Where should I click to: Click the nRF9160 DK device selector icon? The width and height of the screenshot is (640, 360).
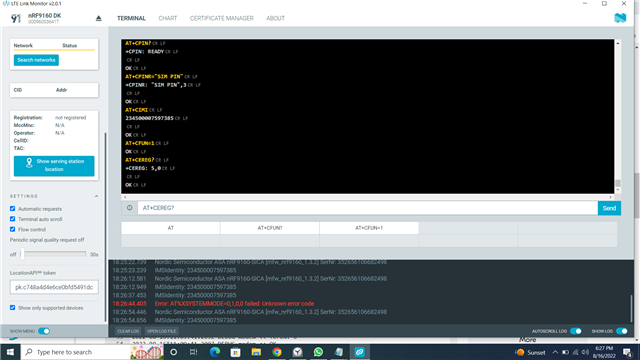16,18
